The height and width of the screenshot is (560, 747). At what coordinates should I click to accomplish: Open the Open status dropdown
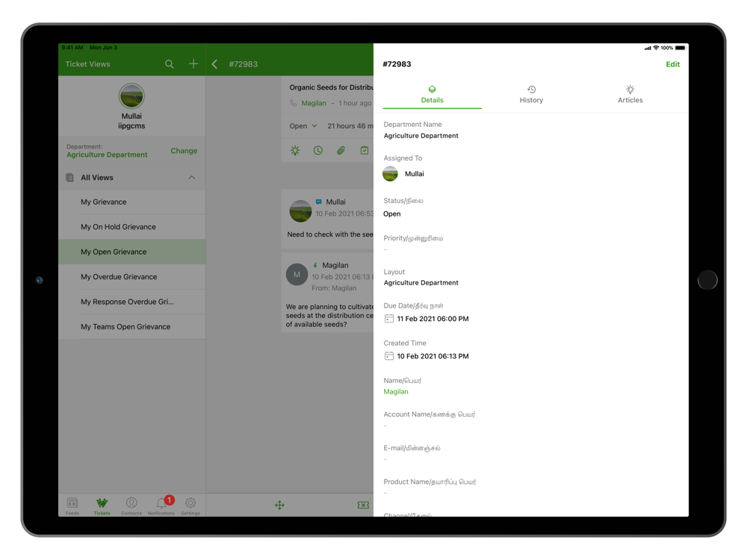[x=303, y=125]
